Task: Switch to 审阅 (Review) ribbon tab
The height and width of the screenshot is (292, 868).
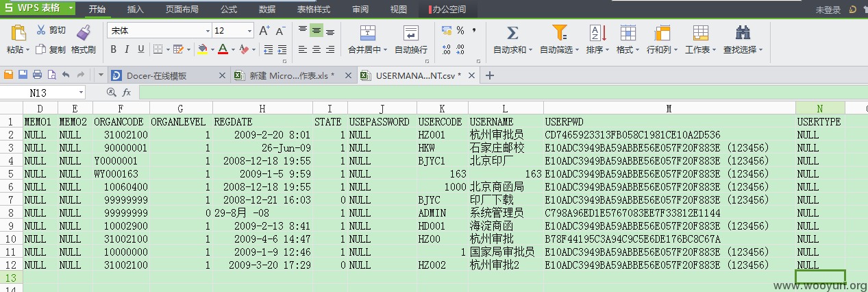Action: point(360,10)
